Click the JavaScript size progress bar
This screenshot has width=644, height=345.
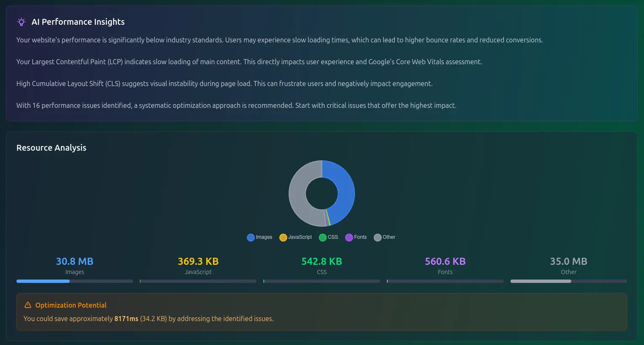pyautogui.click(x=198, y=281)
